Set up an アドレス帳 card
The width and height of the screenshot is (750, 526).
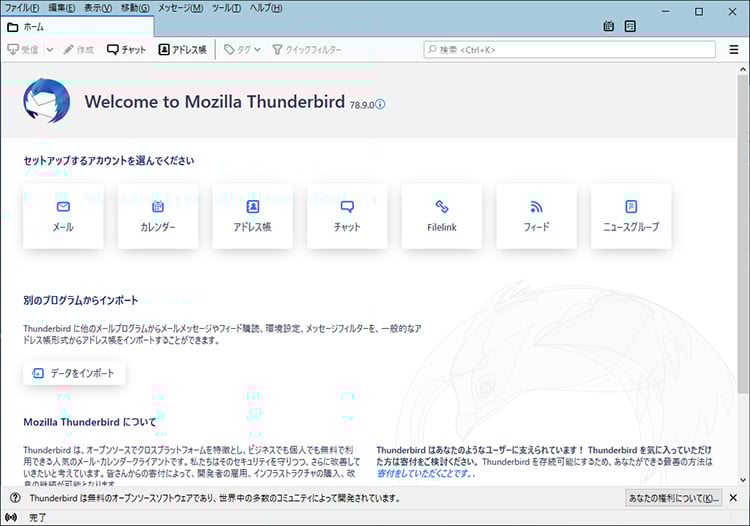tap(253, 216)
